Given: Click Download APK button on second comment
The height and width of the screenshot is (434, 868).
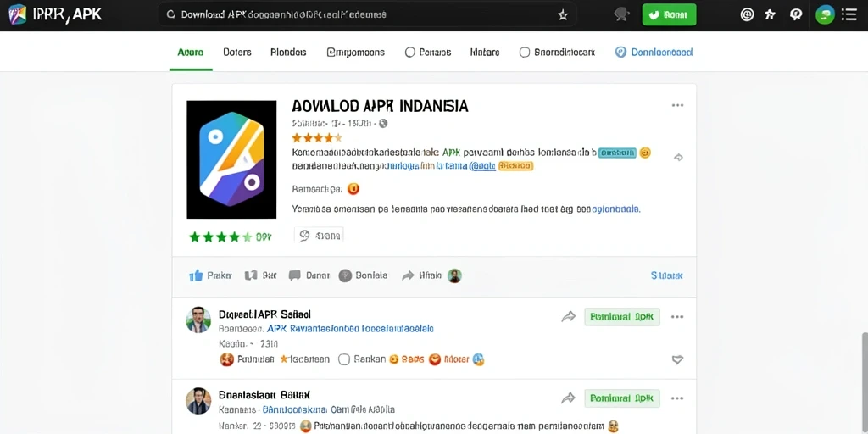Looking at the screenshot, I should click(621, 398).
